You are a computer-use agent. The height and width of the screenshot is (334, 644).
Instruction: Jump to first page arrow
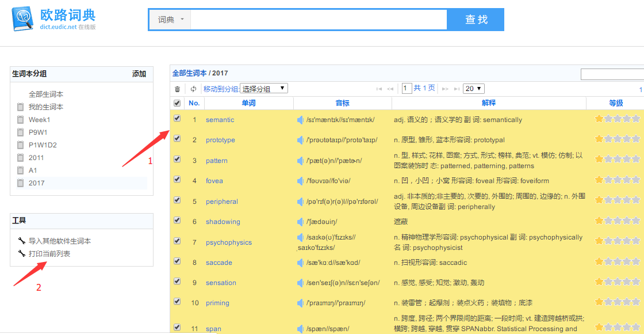[379, 89]
